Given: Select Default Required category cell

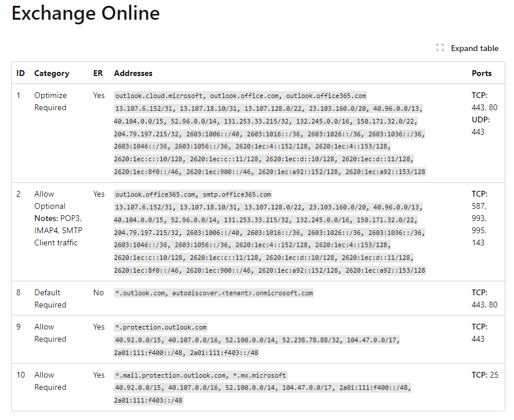Looking at the screenshot, I should 50,298.
